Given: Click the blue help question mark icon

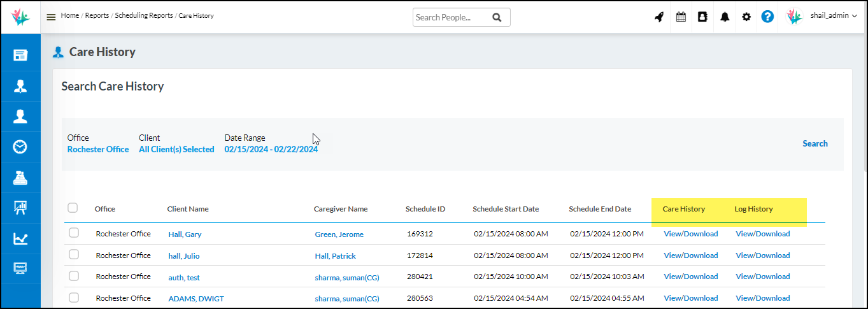Looking at the screenshot, I should (x=767, y=17).
